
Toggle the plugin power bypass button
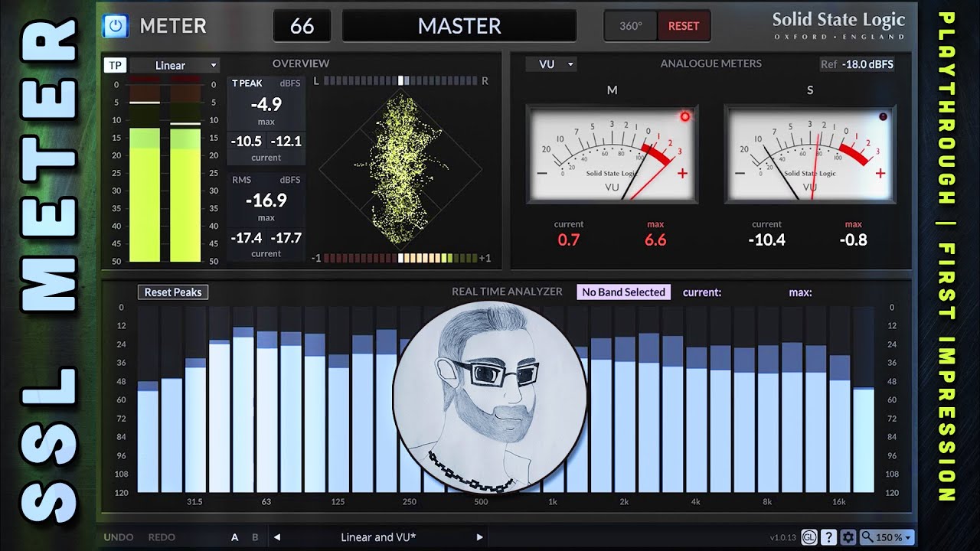(115, 26)
